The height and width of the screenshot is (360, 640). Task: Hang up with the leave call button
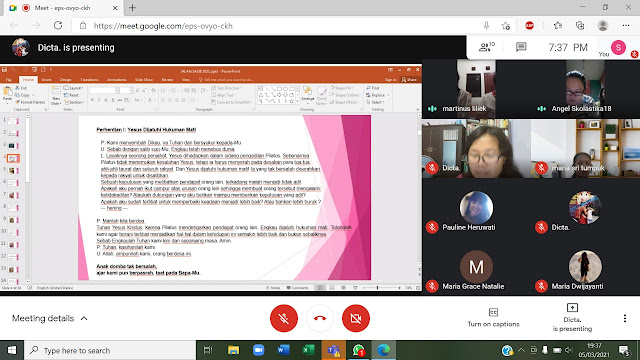[320, 318]
